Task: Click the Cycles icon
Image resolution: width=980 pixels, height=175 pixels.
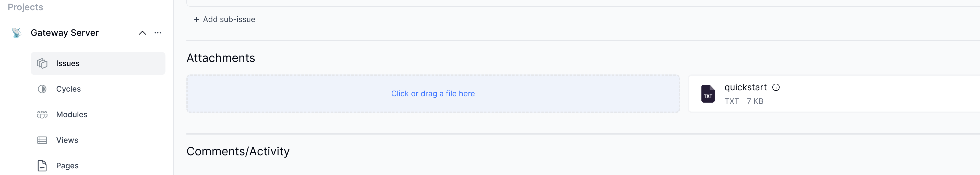Action: [42, 89]
